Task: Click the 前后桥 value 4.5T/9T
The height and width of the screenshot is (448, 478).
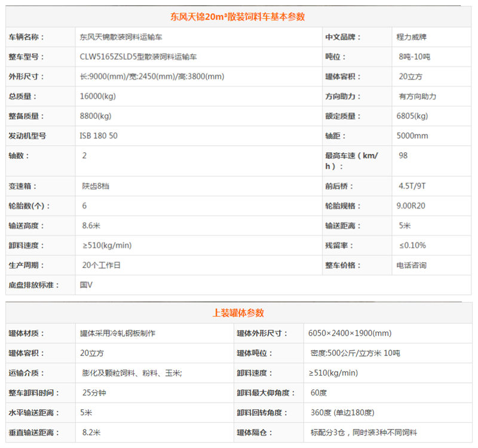Action: (412, 186)
